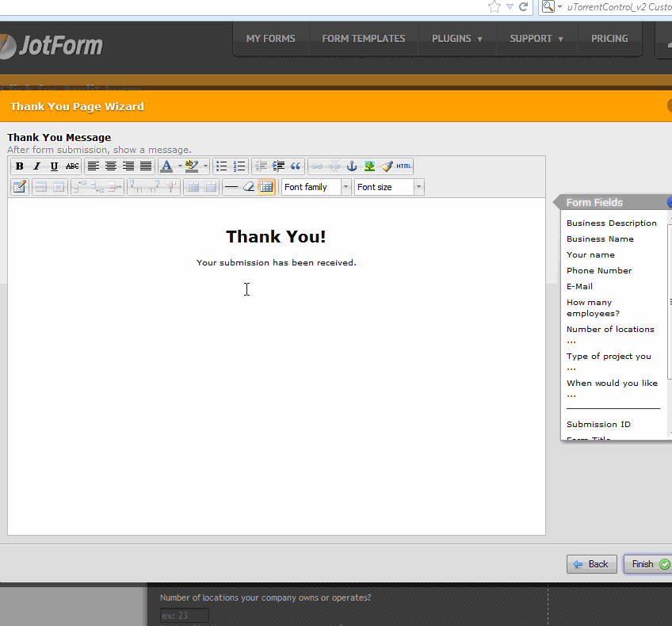Insert a blockquote
672x626 pixels.
(294, 166)
